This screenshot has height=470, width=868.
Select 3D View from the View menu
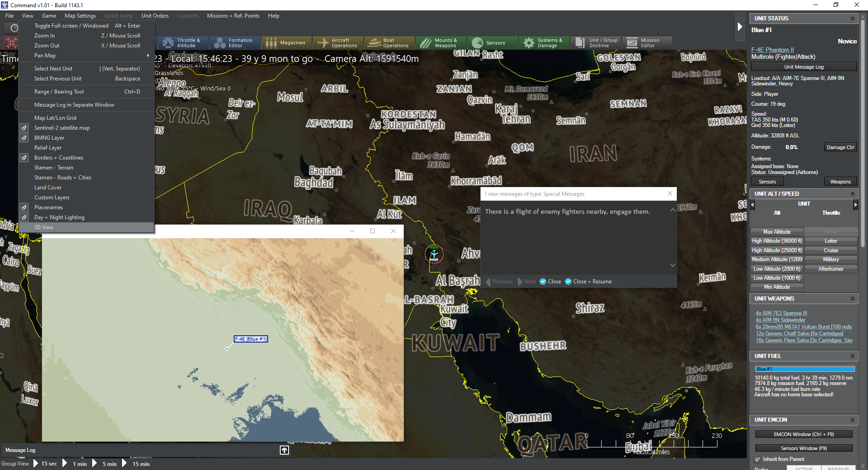pos(86,227)
